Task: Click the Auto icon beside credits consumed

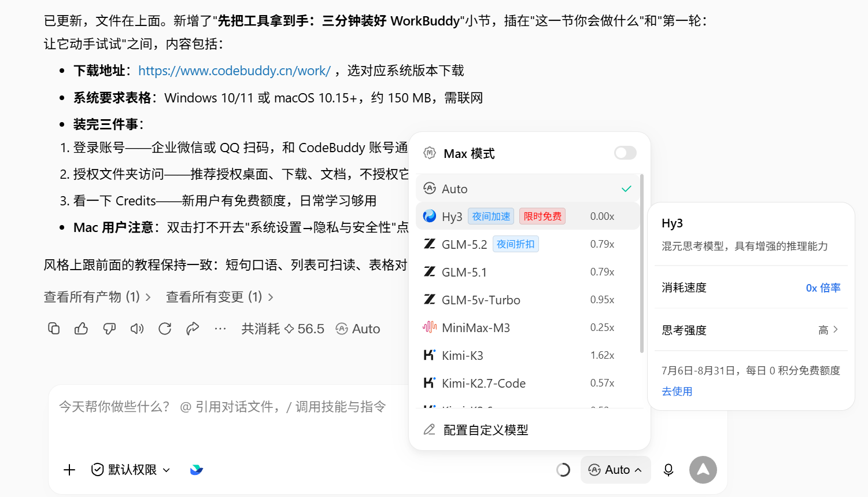Action: pyautogui.click(x=342, y=329)
